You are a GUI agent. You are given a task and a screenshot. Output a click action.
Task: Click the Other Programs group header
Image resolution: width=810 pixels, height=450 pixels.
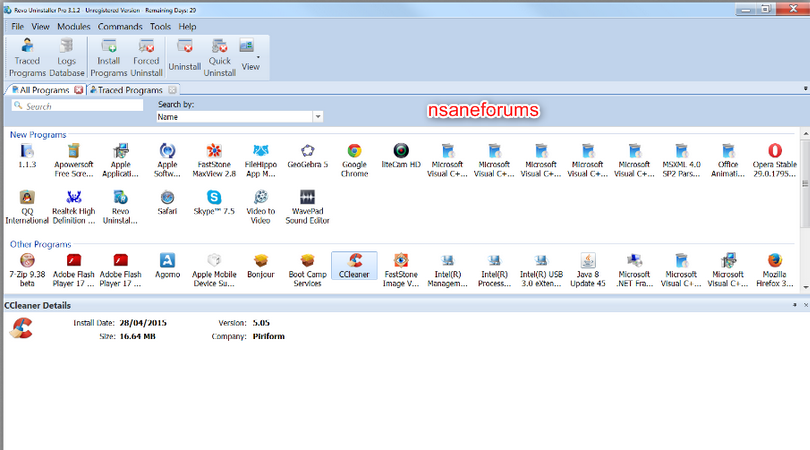(40, 244)
